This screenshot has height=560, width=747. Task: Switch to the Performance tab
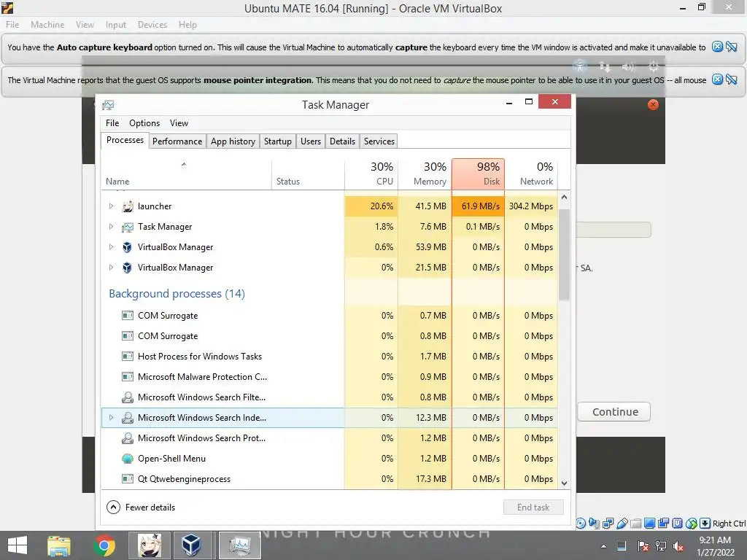pyautogui.click(x=177, y=141)
